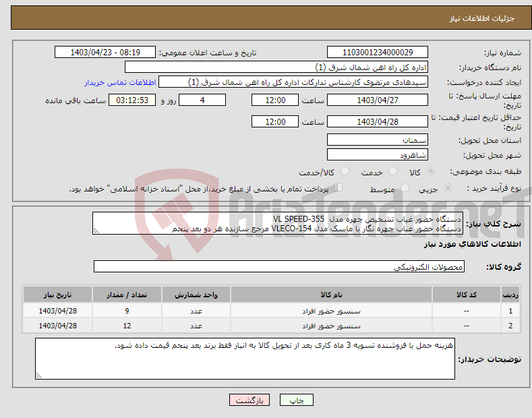This screenshot has width=532, height=418.
Task: Toggle the اسناد خزانه اسلامی payment checkbox
Action: tap(338, 187)
